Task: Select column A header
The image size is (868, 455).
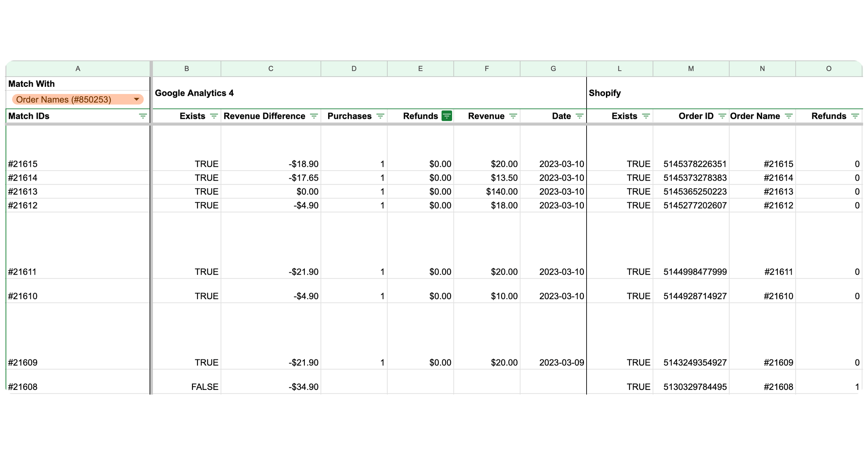Action: (78, 69)
